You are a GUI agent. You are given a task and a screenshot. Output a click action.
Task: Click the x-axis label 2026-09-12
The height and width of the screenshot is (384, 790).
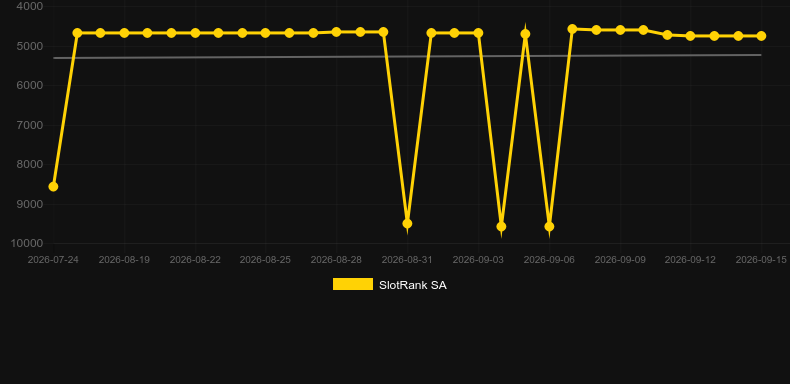pyautogui.click(x=690, y=260)
